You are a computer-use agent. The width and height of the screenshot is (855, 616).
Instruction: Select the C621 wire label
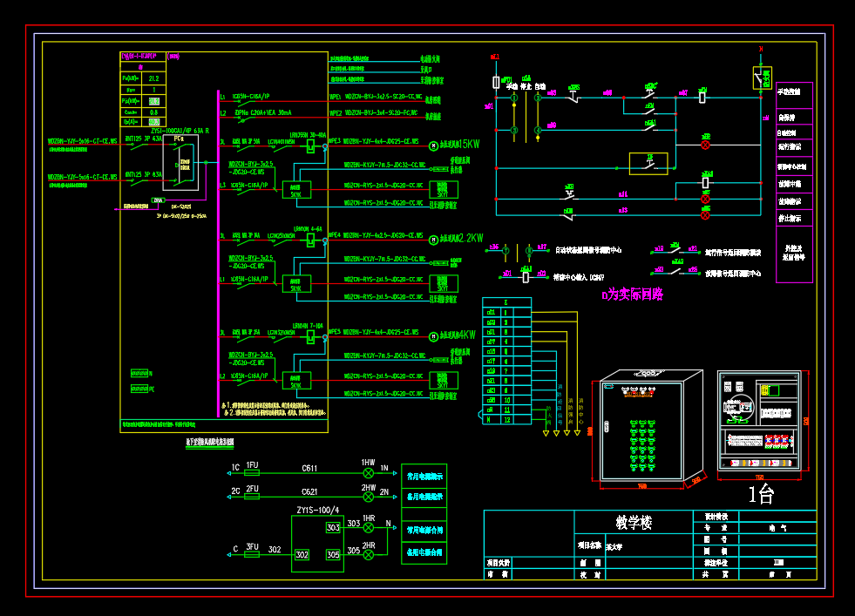click(x=309, y=491)
